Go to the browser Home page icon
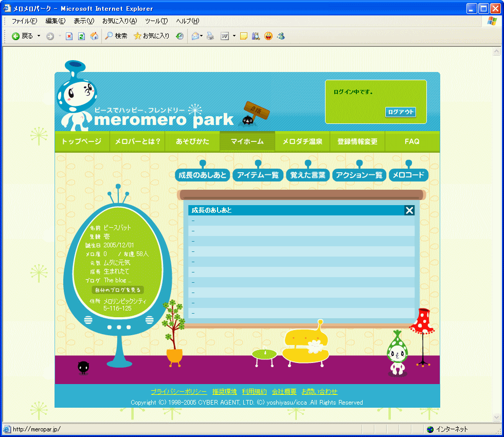Image resolution: width=504 pixels, height=437 pixels. tap(94, 36)
